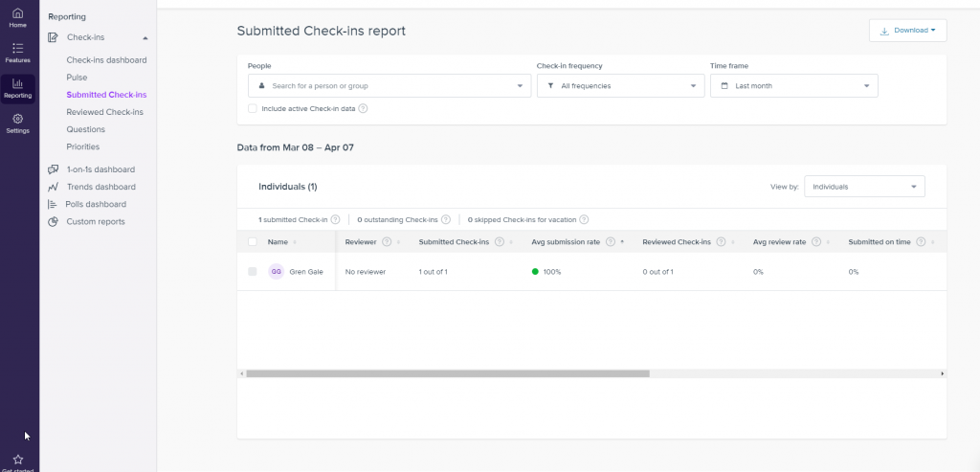
Task: Open the Download dropdown button
Action: (x=907, y=31)
